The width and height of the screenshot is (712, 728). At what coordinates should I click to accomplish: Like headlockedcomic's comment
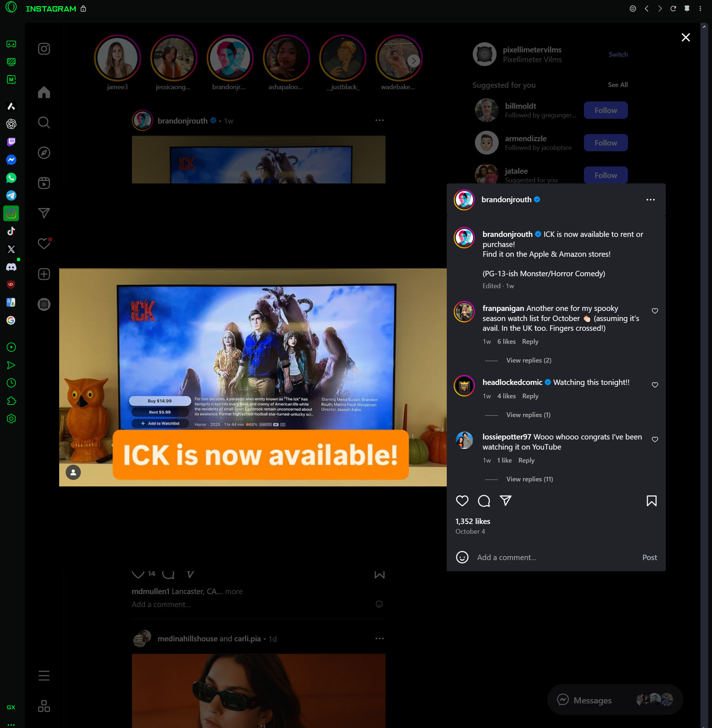(654, 385)
